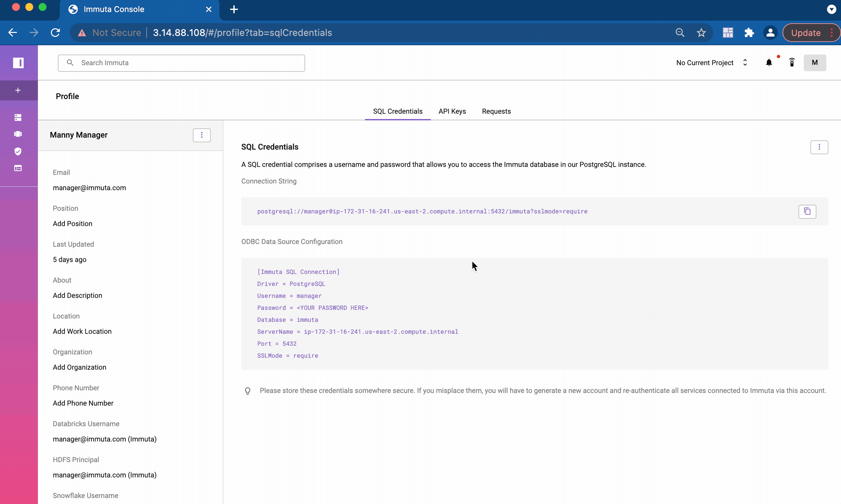
Task: Open the M user avatar menu
Action: [814, 63]
